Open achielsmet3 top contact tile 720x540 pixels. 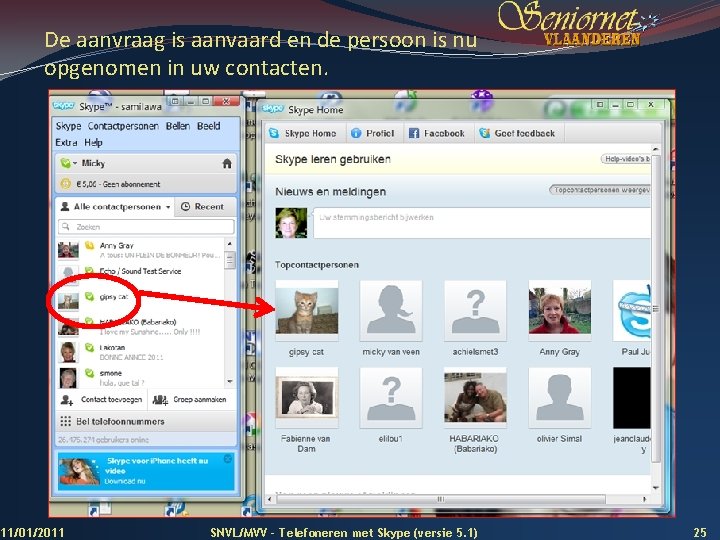(475, 310)
